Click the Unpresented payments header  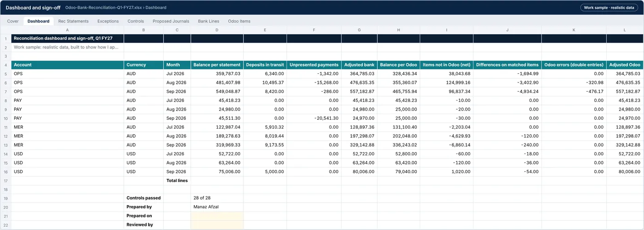tap(314, 65)
